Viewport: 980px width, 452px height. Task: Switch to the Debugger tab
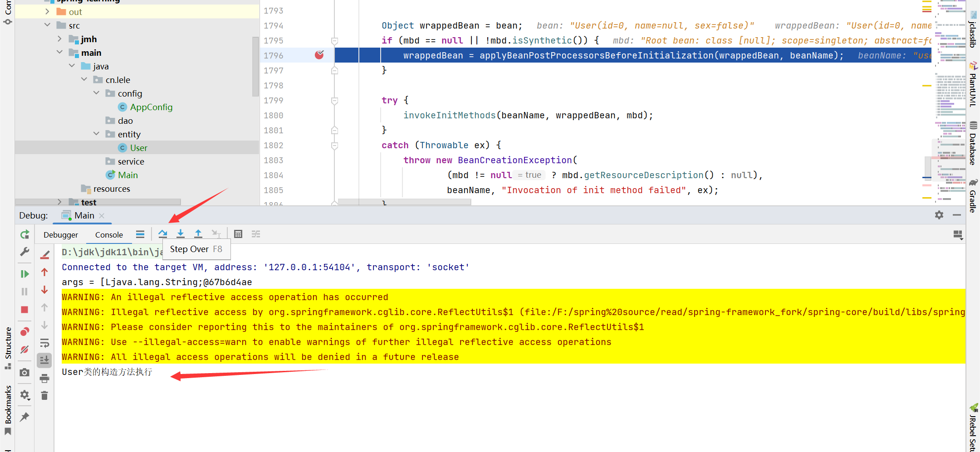coord(61,235)
